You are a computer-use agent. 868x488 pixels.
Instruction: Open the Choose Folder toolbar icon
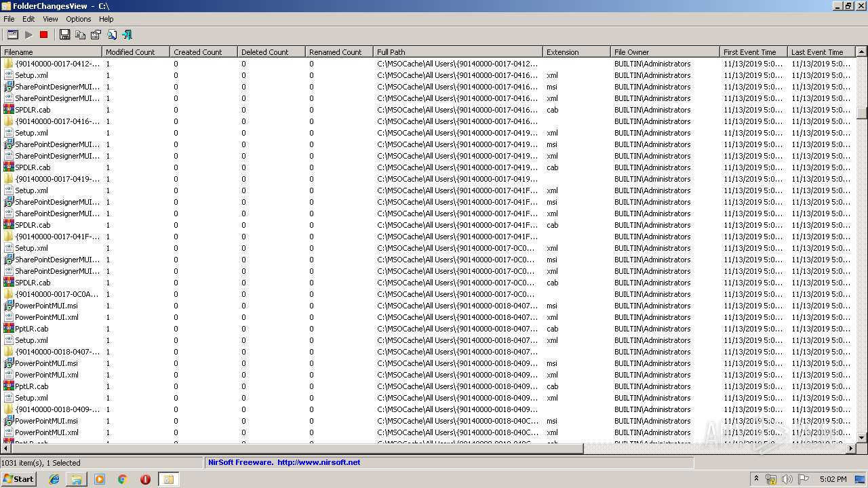(12, 35)
